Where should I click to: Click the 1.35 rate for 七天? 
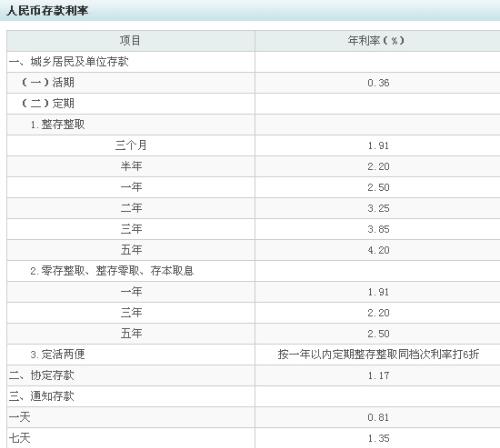tap(378, 438)
